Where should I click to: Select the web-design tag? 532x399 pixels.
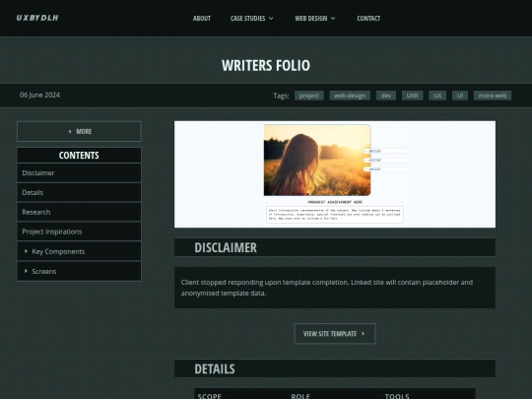point(350,96)
